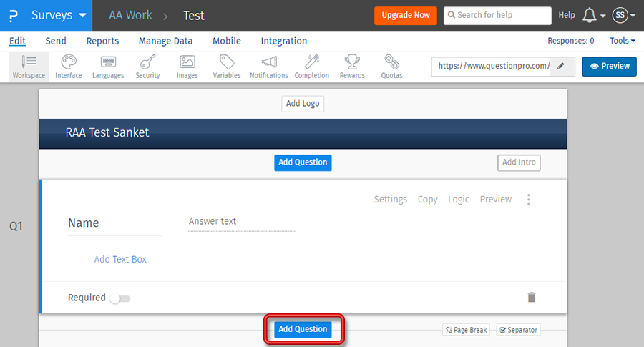Click the SS user avatar

(x=620, y=16)
